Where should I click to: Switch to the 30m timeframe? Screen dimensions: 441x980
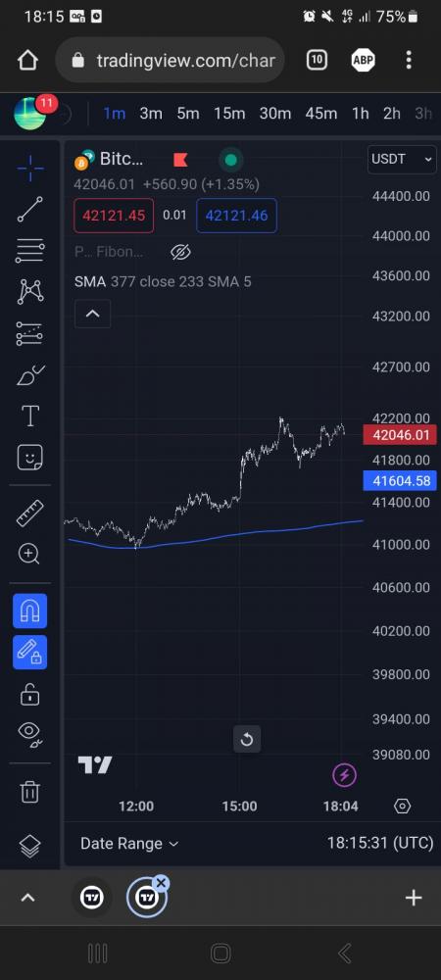[x=275, y=113]
